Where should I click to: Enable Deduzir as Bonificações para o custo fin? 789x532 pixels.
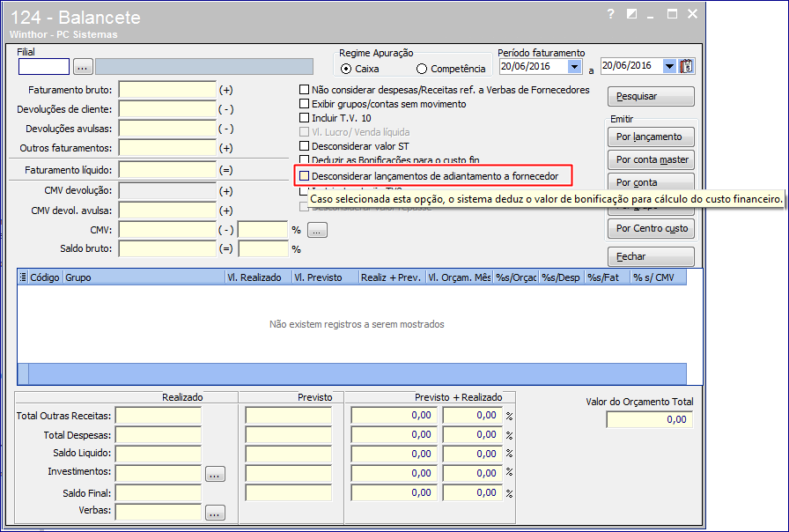pyautogui.click(x=304, y=160)
